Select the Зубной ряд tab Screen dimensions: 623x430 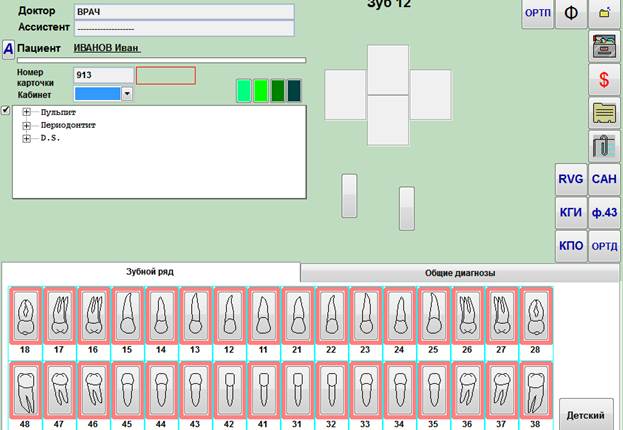coord(150,271)
